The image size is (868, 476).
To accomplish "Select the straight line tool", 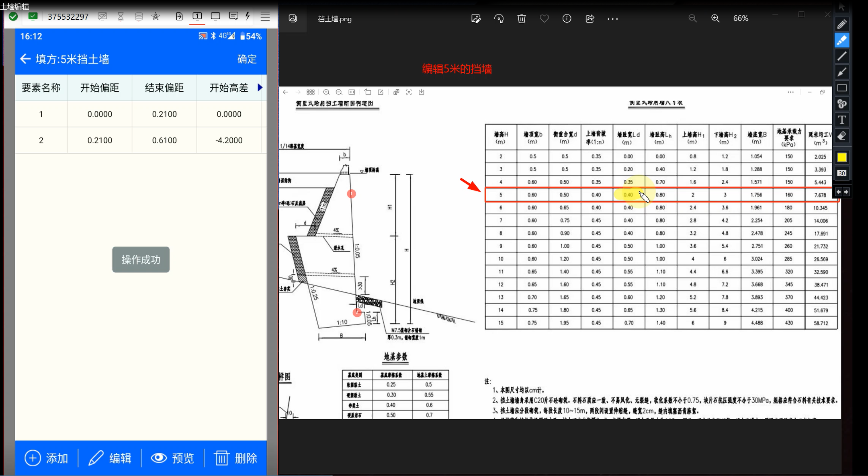I will pos(842,56).
